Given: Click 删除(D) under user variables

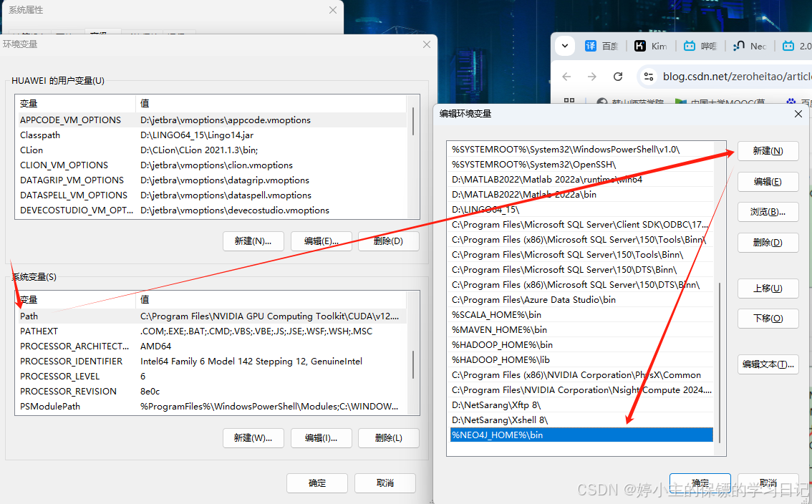Looking at the screenshot, I should pyautogui.click(x=388, y=241).
